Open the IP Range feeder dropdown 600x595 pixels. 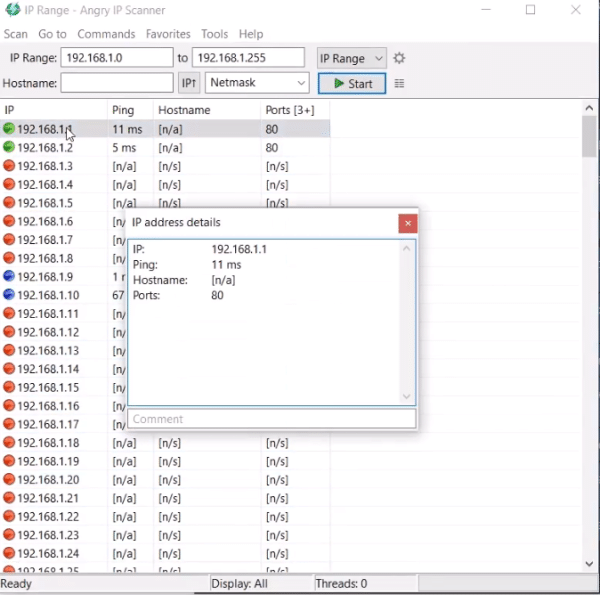tap(352, 58)
